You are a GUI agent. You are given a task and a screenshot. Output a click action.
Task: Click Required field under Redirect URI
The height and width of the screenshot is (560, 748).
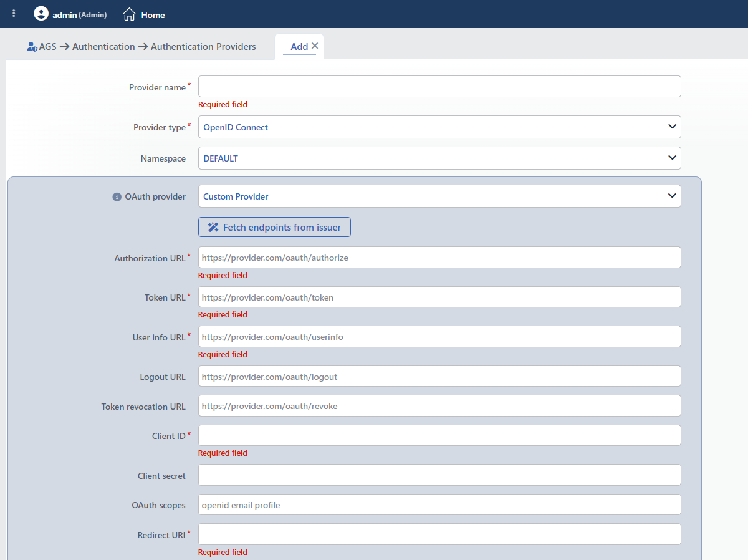(223, 553)
